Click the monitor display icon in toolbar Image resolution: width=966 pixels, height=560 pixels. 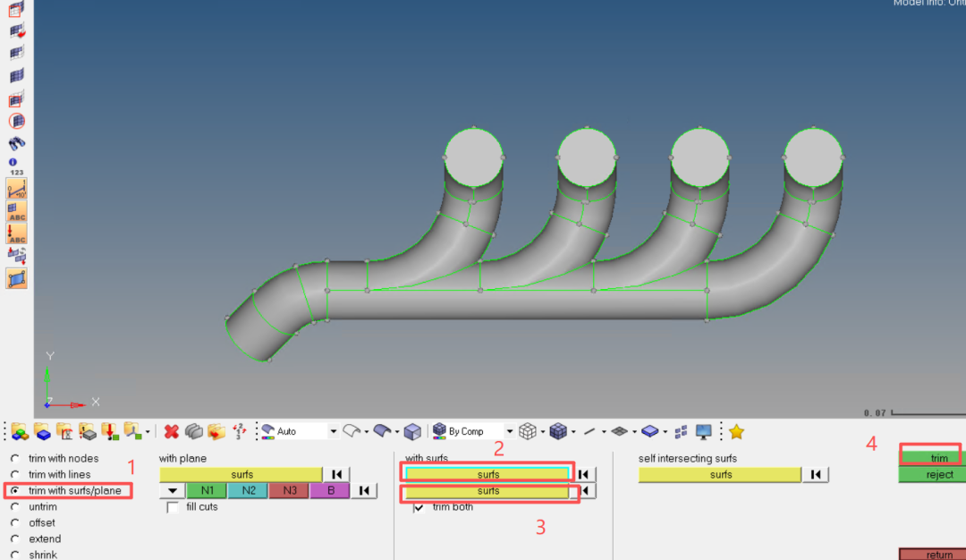704,432
